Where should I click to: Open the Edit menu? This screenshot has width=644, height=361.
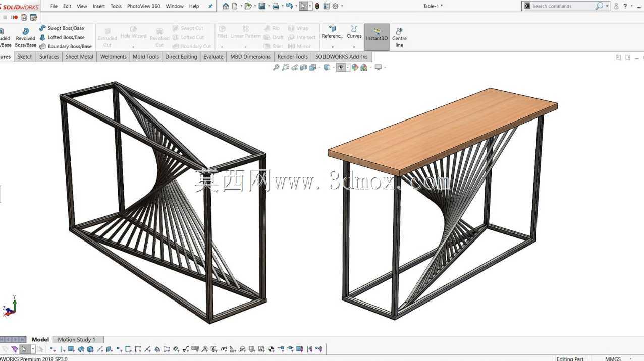coord(67,6)
